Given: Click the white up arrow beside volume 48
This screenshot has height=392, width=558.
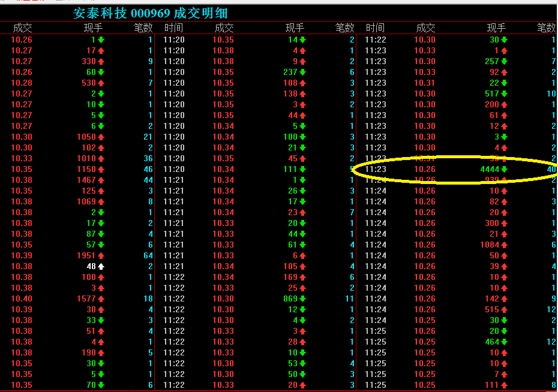Looking at the screenshot, I should pos(101,266).
